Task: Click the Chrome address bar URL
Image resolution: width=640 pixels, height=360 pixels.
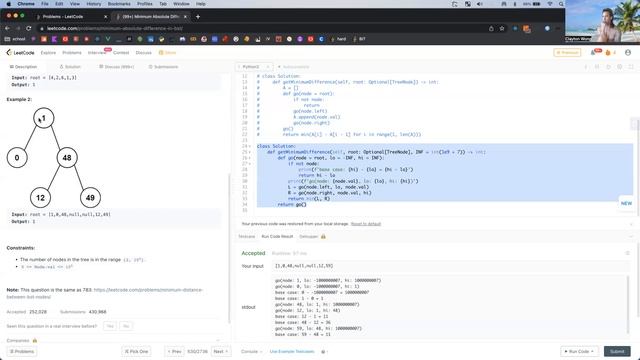Action: click(x=114, y=29)
